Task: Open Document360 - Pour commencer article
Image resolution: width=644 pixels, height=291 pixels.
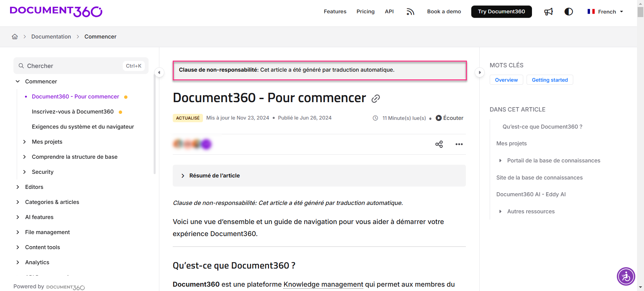Action: click(x=75, y=96)
